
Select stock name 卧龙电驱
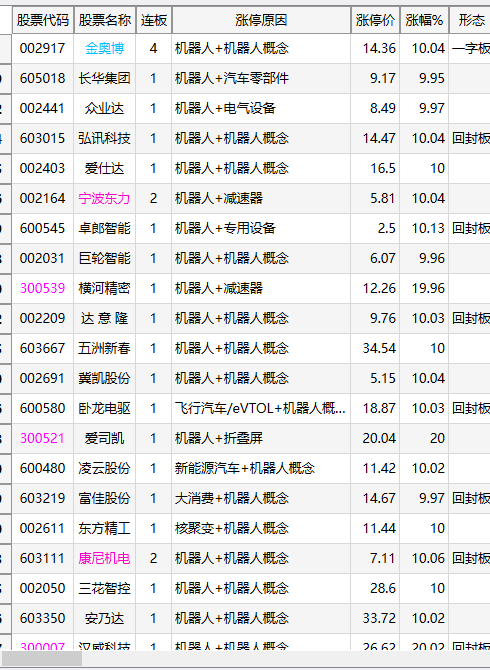click(x=105, y=408)
